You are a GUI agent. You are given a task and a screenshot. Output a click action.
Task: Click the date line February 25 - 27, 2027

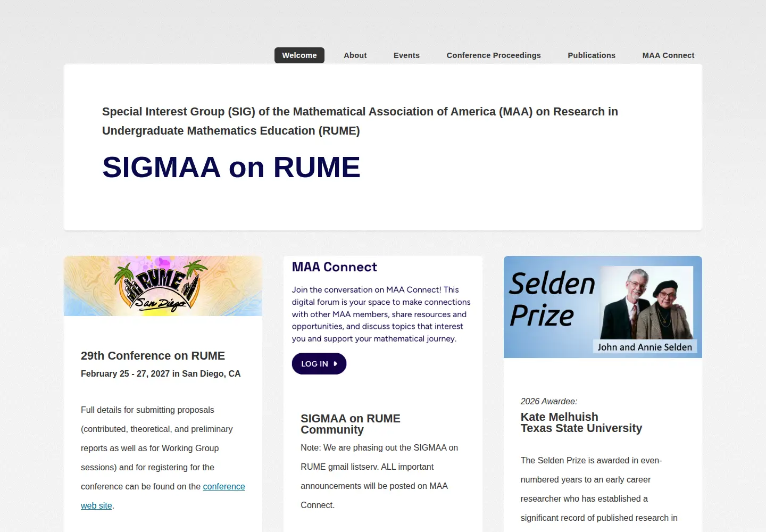pyautogui.click(x=161, y=374)
